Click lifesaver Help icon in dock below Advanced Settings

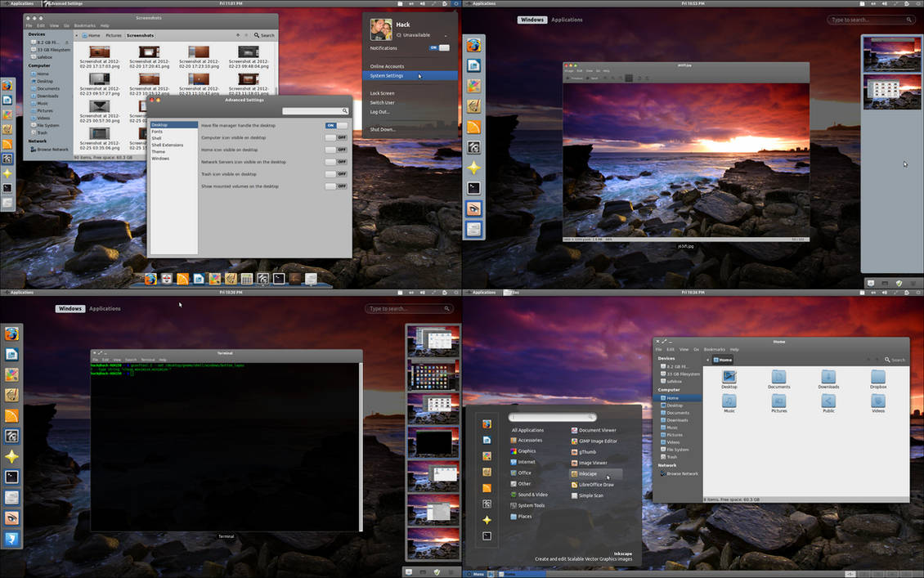[x=167, y=279]
